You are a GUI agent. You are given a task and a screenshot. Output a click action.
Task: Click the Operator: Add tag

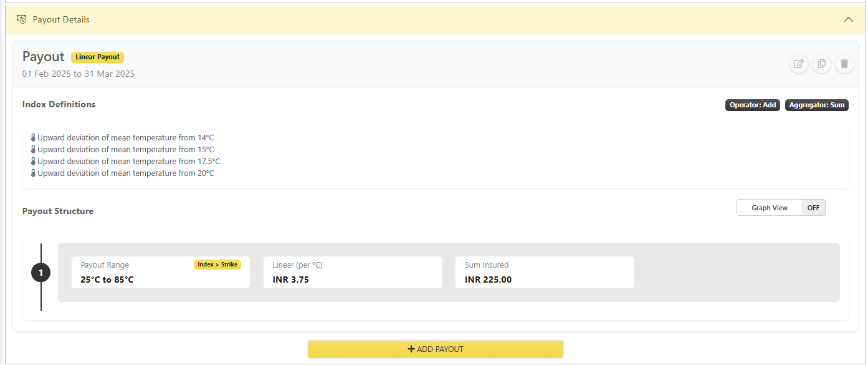753,105
